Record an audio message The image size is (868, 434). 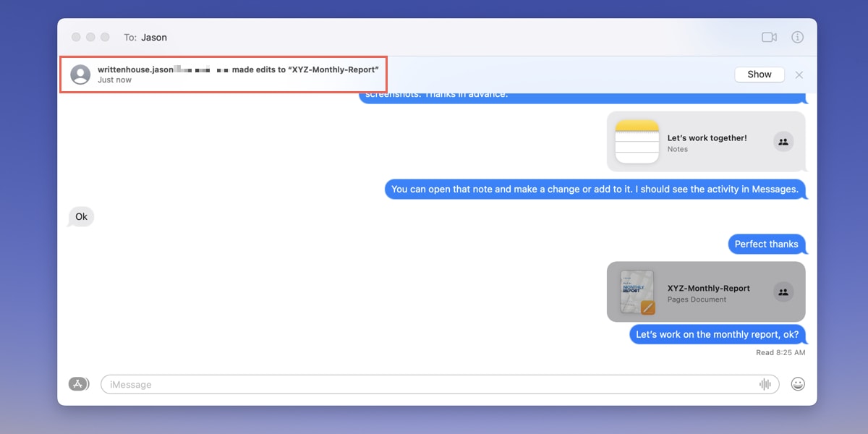click(765, 383)
